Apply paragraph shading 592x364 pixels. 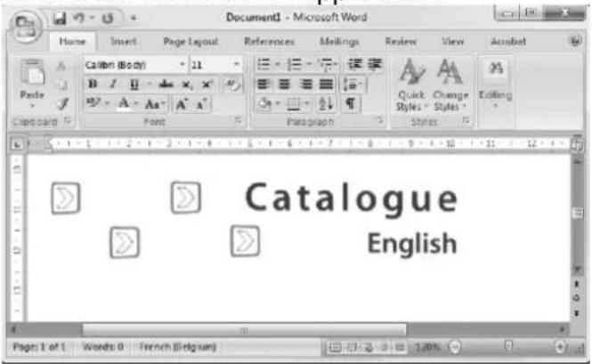(x=267, y=104)
